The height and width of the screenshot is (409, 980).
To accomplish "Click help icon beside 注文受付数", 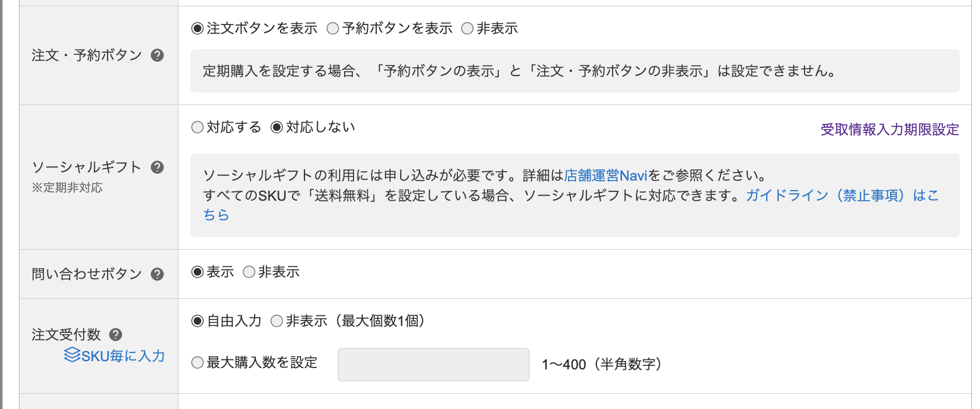I will [x=116, y=335].
